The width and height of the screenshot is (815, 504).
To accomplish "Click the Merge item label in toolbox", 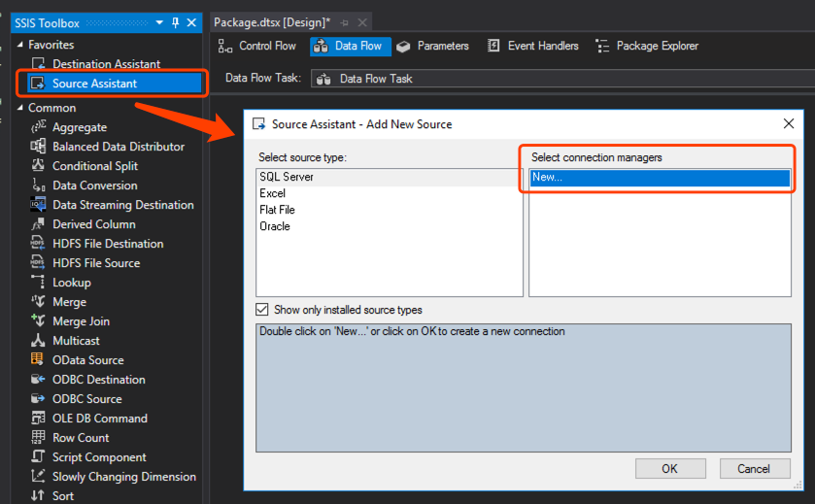I will [69, 302].
